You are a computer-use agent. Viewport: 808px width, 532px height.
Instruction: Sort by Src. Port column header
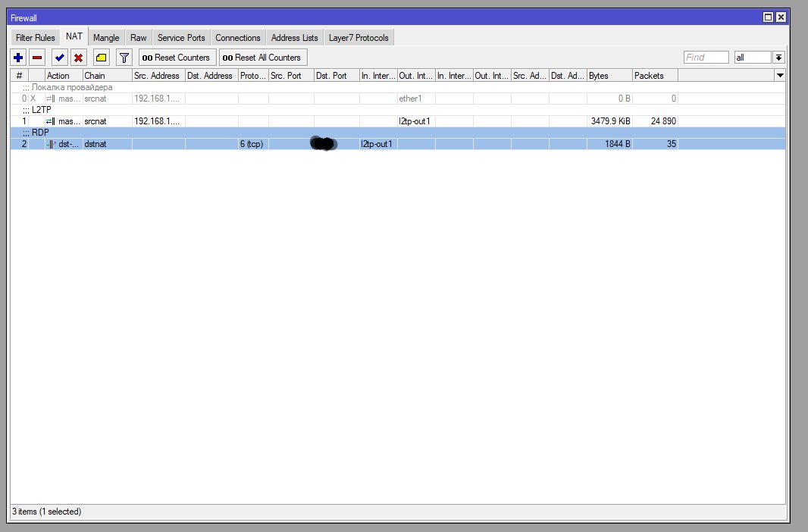pyautogui.click(x=291, y=76)
